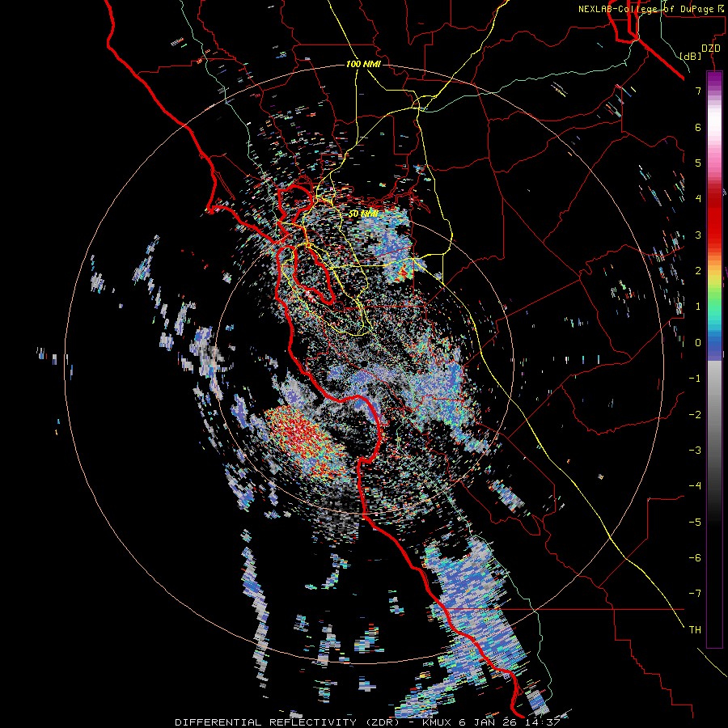Image resolution: width=728 pixels, height=728 pixels.
Task: Click the 5 value on color scale
Action: coord(698,163)
